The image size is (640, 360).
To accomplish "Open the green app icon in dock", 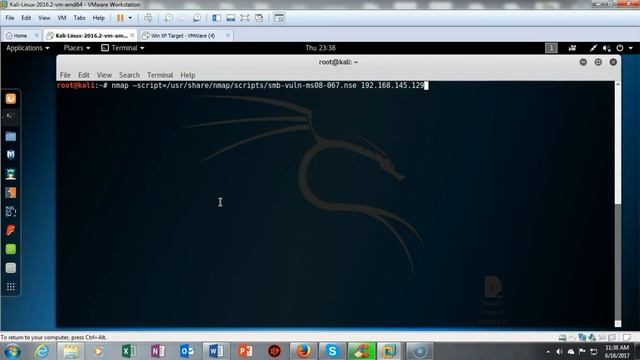I will coord(11,249).
